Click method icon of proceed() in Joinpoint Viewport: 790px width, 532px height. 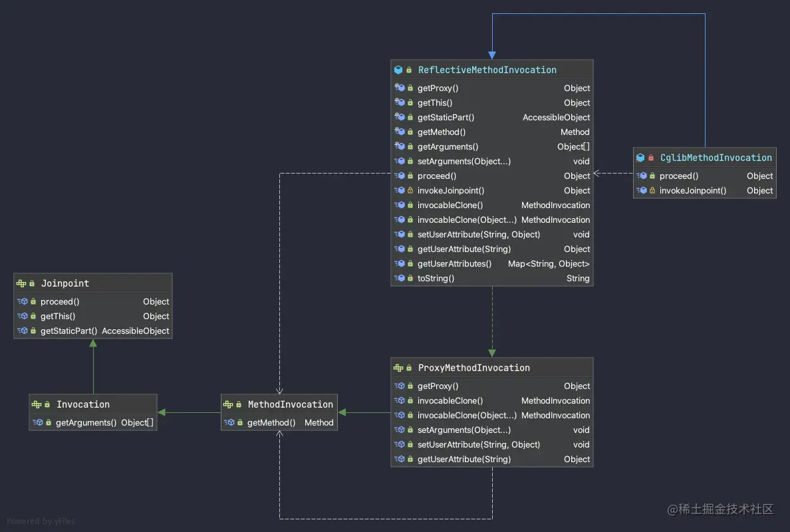22,301
